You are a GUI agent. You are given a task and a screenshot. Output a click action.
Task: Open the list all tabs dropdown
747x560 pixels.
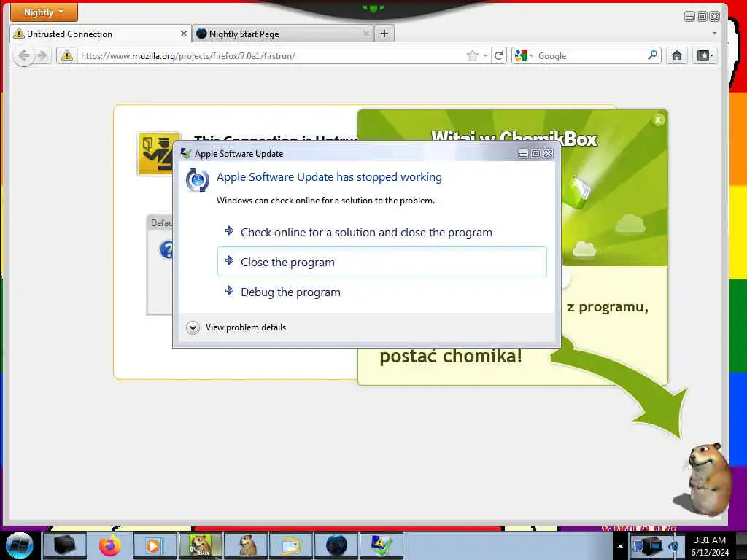point(714,34)
